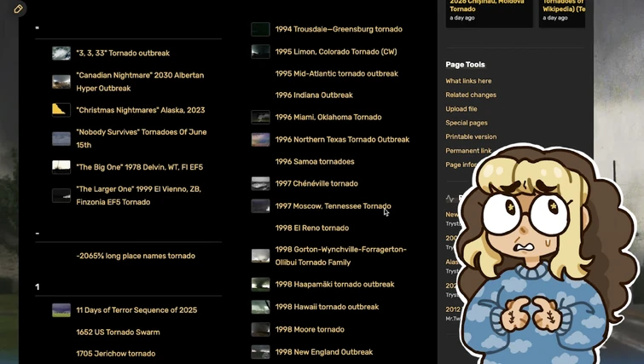Open 1998 New England Outbreak link
This screenshot has height=364, width=644.
coord(323,352)
